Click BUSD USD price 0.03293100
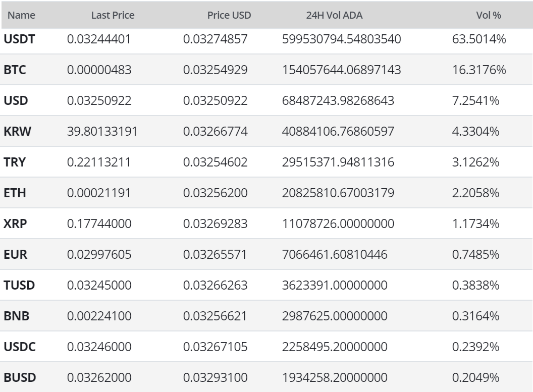The height and width of the screenshot is (392, 533). [x=215, y=377]
